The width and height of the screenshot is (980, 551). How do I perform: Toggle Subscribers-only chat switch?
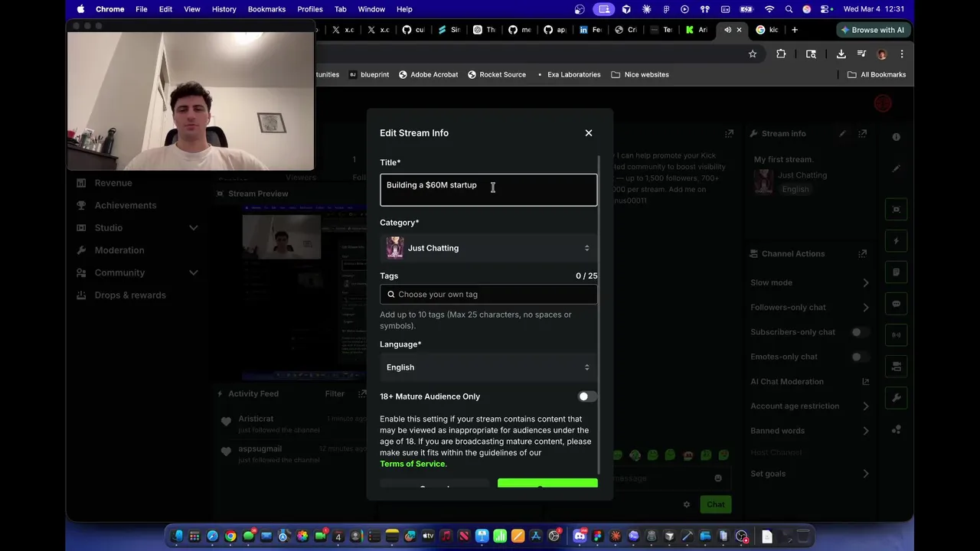tap(860, 332)
